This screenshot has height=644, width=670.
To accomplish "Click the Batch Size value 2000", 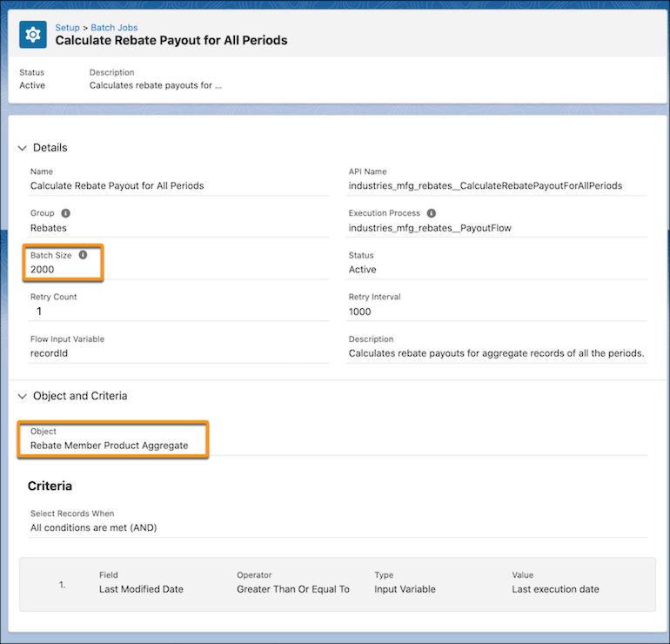I will 43,269.
